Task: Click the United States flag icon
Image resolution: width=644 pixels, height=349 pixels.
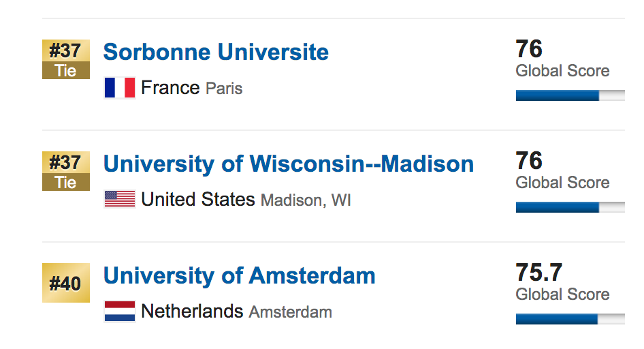Action: click(x=120, y=199)
